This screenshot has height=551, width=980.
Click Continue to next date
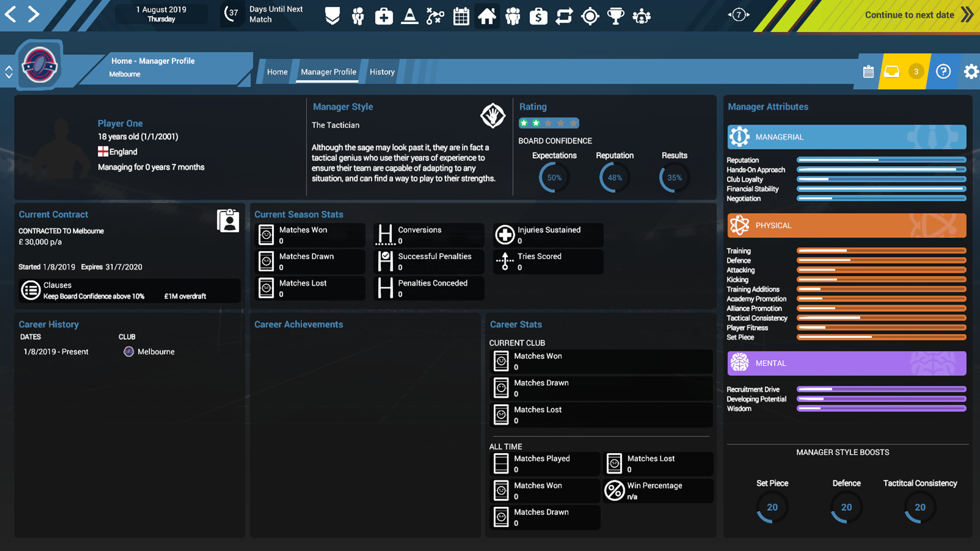coord(909,15)
